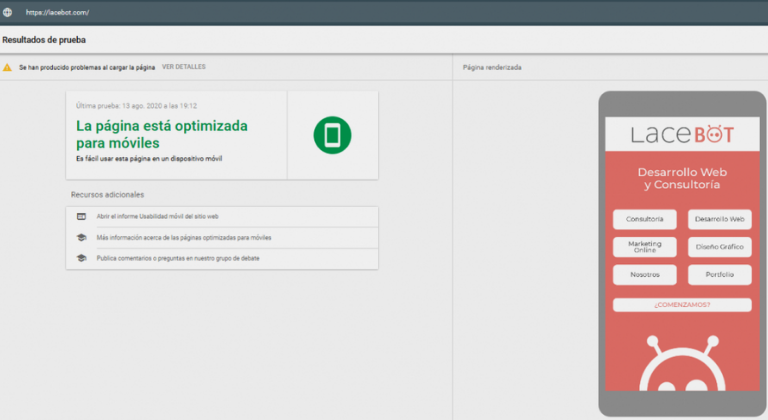Screen dimensions: 768x420
Task: Click Nosotros button in phone preview
Action: click(645, 274)
